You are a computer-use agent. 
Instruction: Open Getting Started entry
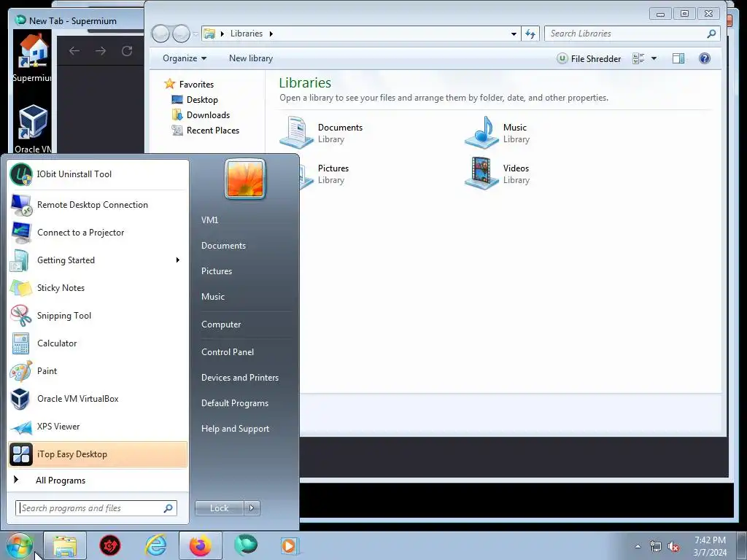click(98, 260)
